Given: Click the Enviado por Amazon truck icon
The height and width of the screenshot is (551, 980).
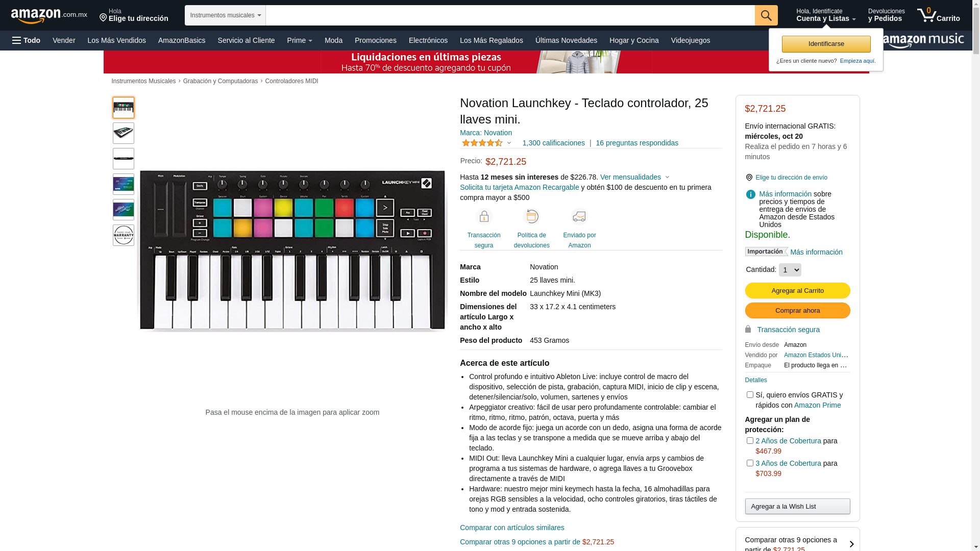Looking at the screenshot, I should pyautogui.click(x=579, y=216).
